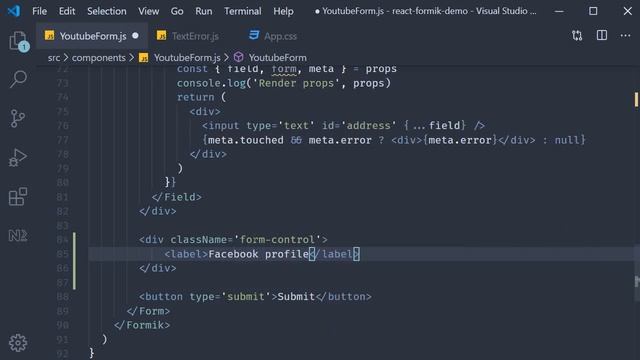Click the Submit button text in code
The image size is (640, 360).
(296, 297)
